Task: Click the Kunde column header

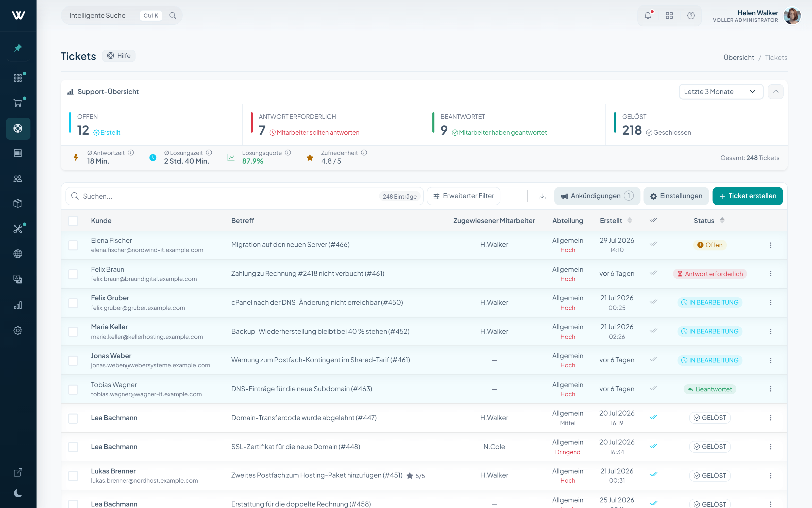Action: (101, 221)
